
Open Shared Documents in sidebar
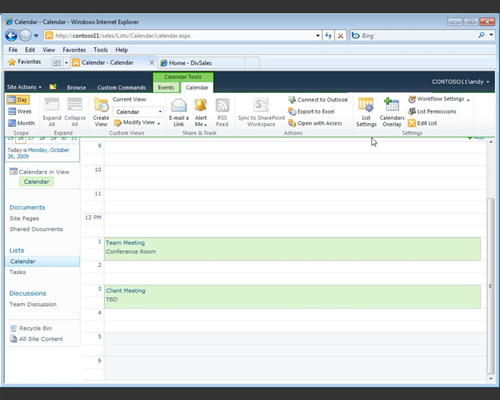pos(36,229)
